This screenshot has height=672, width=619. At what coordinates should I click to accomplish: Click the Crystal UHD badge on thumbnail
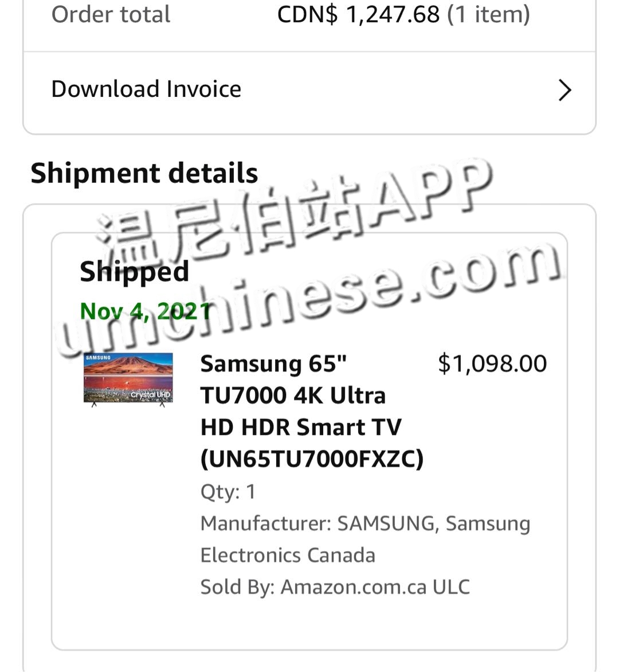(150, 395)
